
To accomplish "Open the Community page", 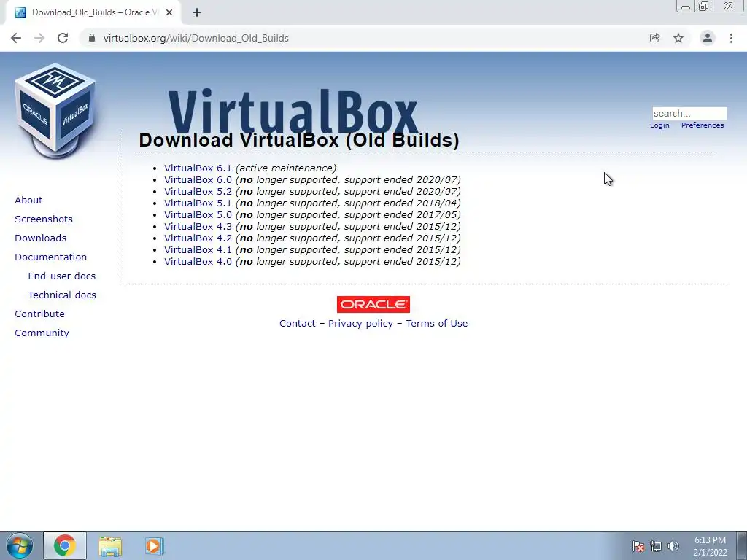I will (x=42, y=332).
